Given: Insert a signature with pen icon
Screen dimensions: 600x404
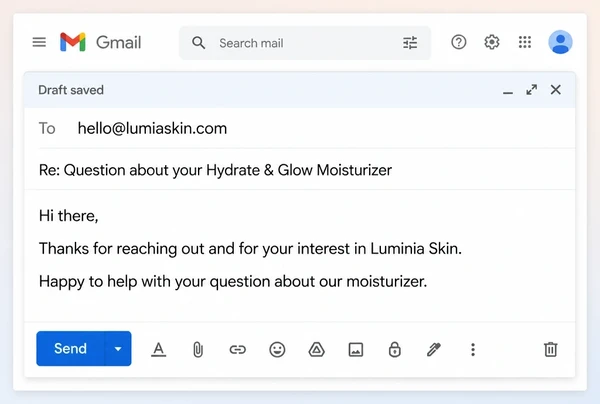Looking at the screenshot, I should pos(434,350).
